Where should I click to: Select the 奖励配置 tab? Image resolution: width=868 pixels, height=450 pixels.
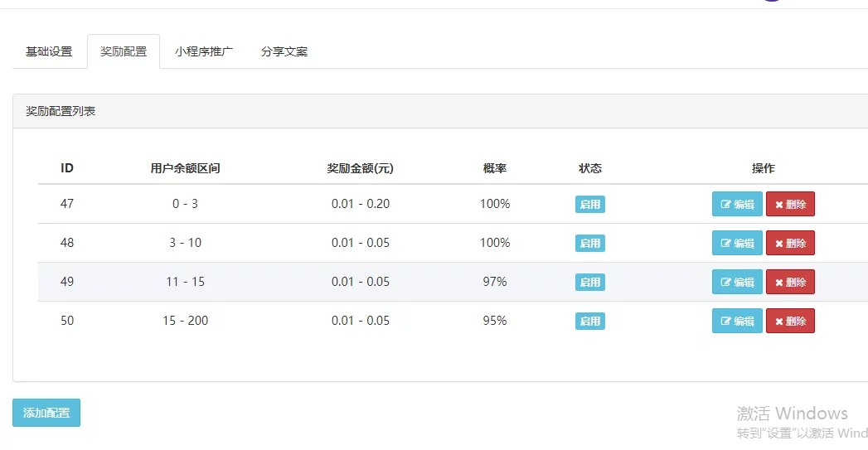[124, 51]
